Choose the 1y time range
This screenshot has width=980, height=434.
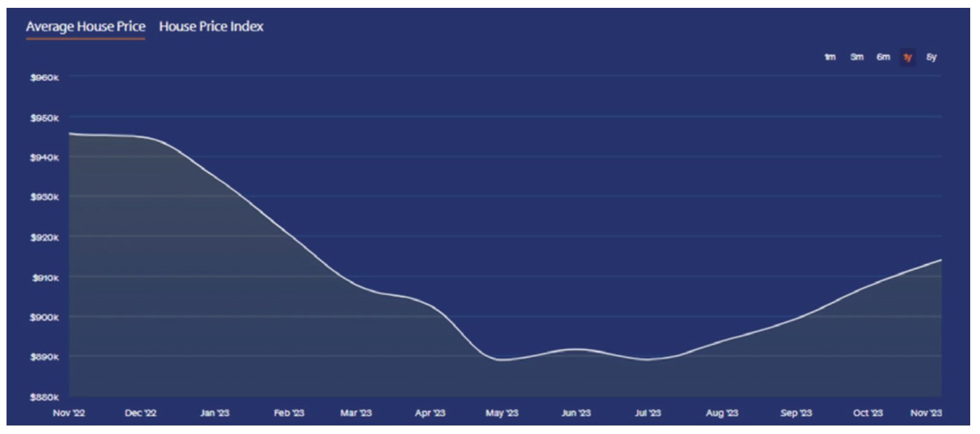908,58
